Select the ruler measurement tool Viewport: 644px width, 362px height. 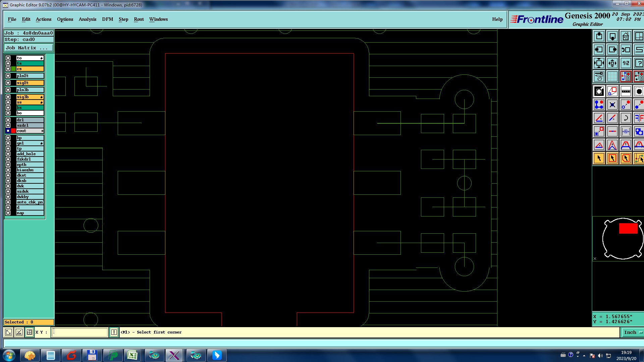tap(626, 91)
